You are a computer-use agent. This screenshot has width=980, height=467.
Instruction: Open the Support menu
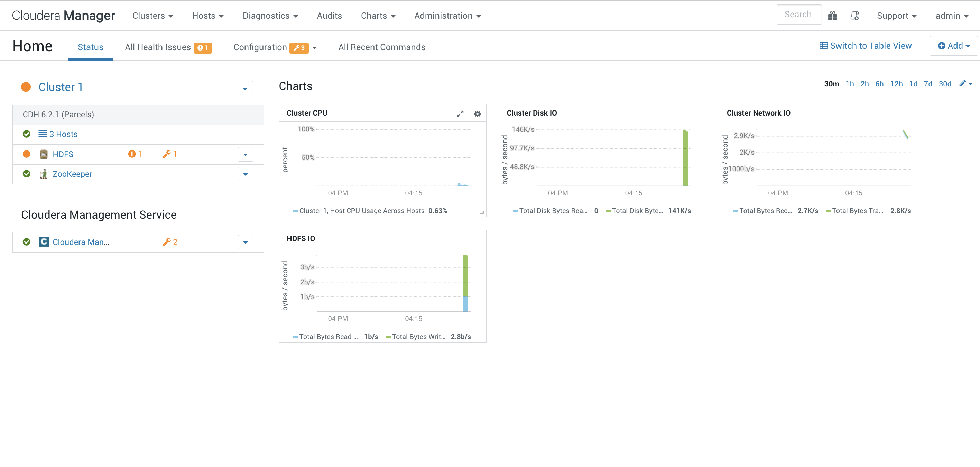896,16
